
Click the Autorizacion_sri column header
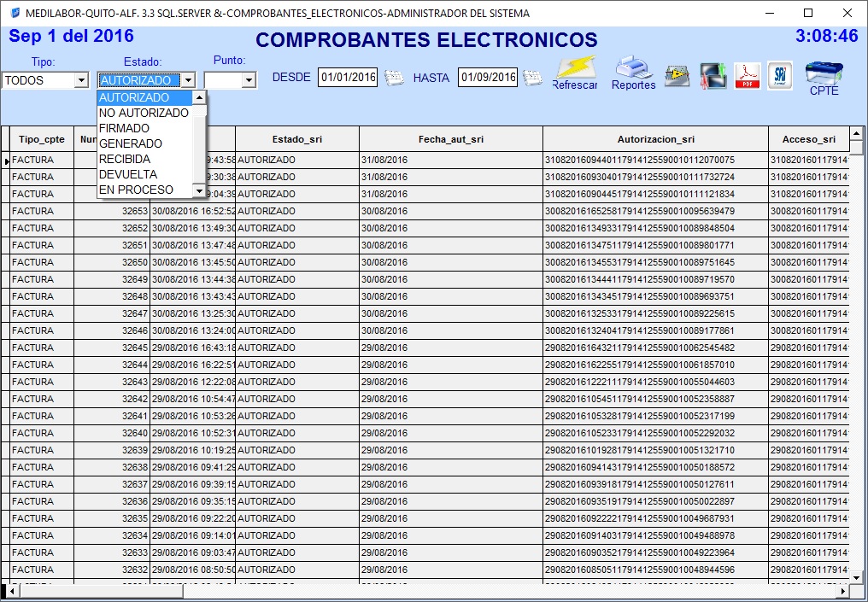point(655,139)
